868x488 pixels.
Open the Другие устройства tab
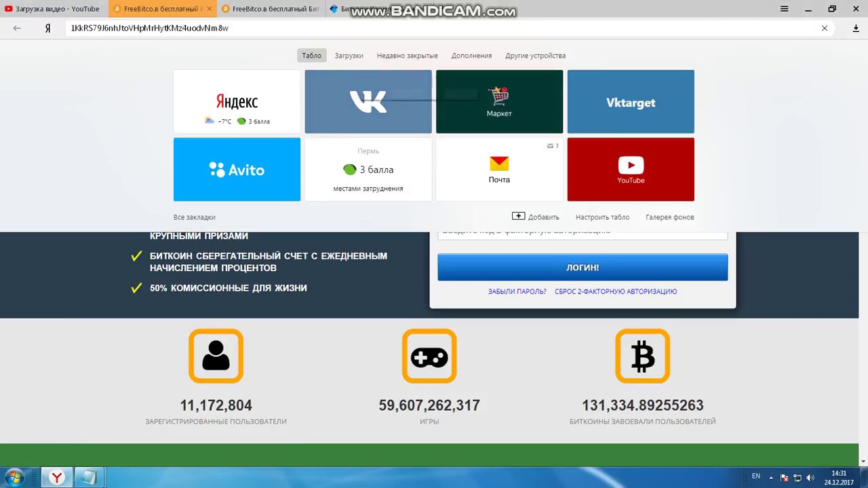535,56
